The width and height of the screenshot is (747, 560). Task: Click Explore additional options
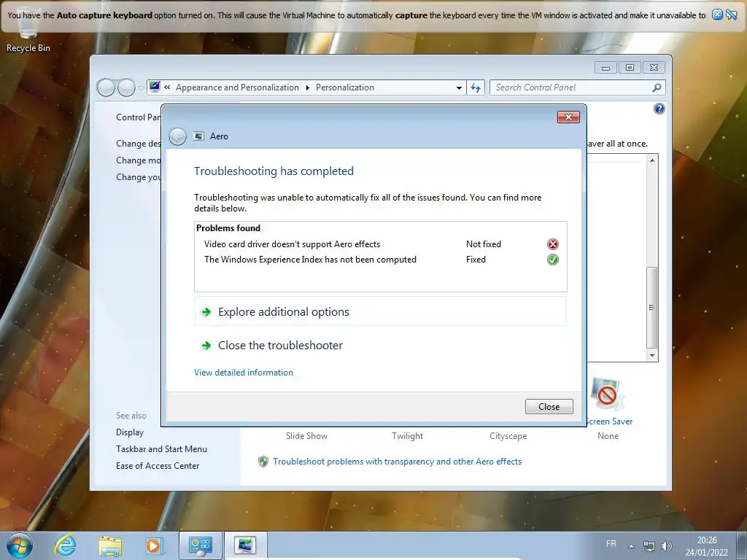(x=380, y=312)
